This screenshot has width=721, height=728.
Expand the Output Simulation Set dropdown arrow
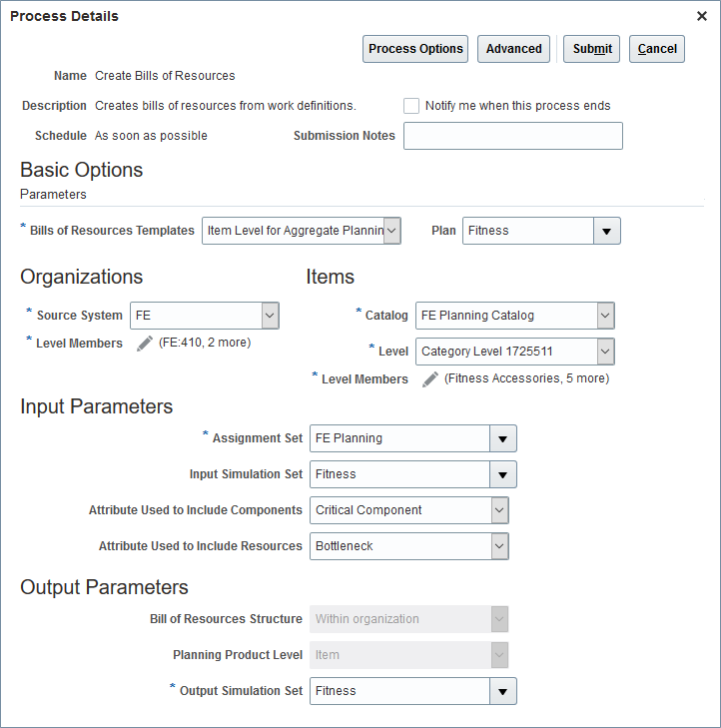coord(503,691)
